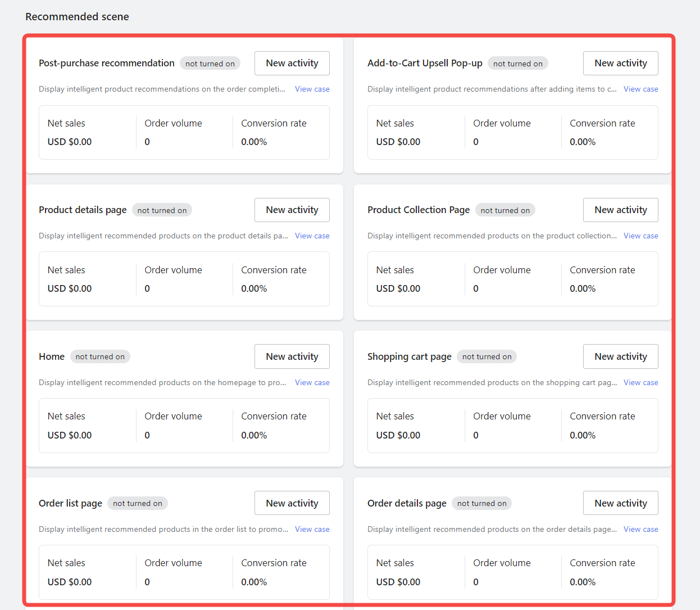Create new activity for Product Collection Page
The width and height of the screenshot is (700, 610).
tap(620, 210)
